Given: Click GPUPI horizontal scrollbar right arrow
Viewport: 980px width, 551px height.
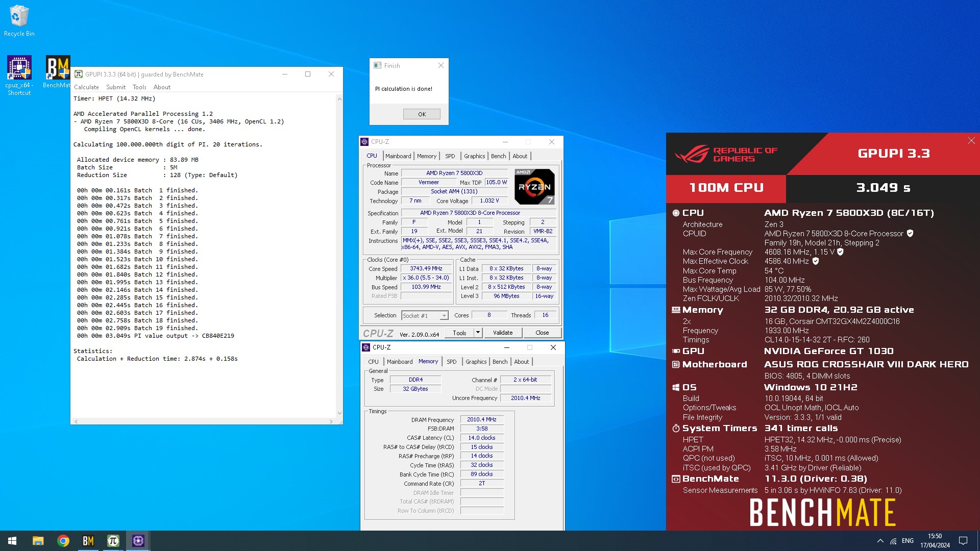Looking at the screenshot, I should click(x=331, y=421).
